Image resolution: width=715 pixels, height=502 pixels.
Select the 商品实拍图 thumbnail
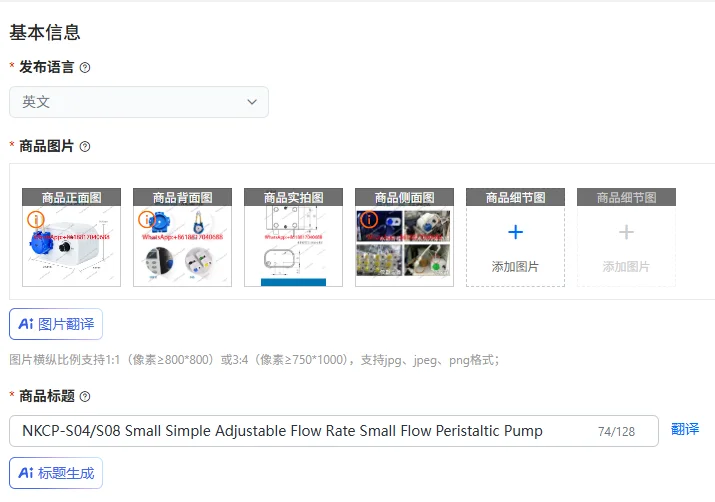pyautogui.click(x=293, y=237)
